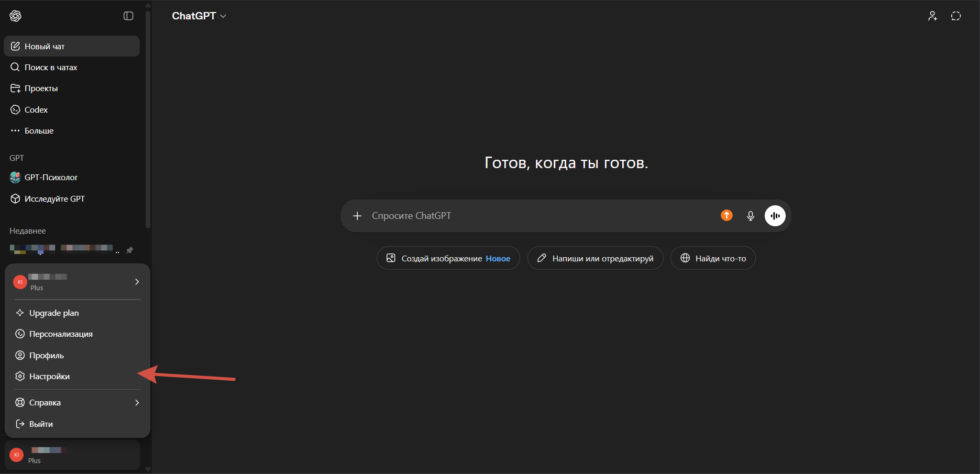Start voice mode with the waveform button
The width and height of the screenshot is (980, 474).
(775, 216)
